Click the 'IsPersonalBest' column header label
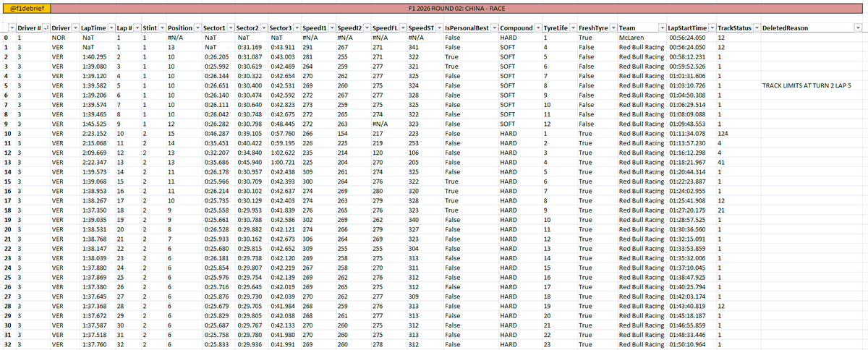Image resolution: width=868 pixels, height=350 pixels. point(466,27)
